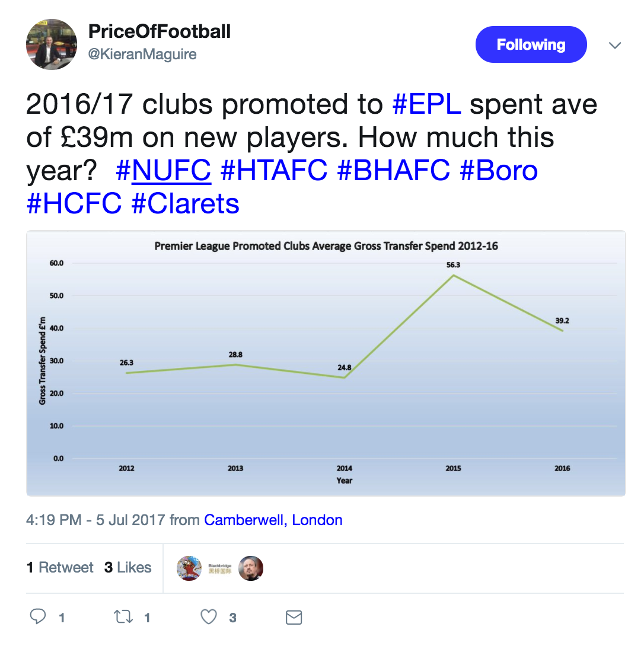
Task: View the 1 Retweet list
Action: [60, 567]
